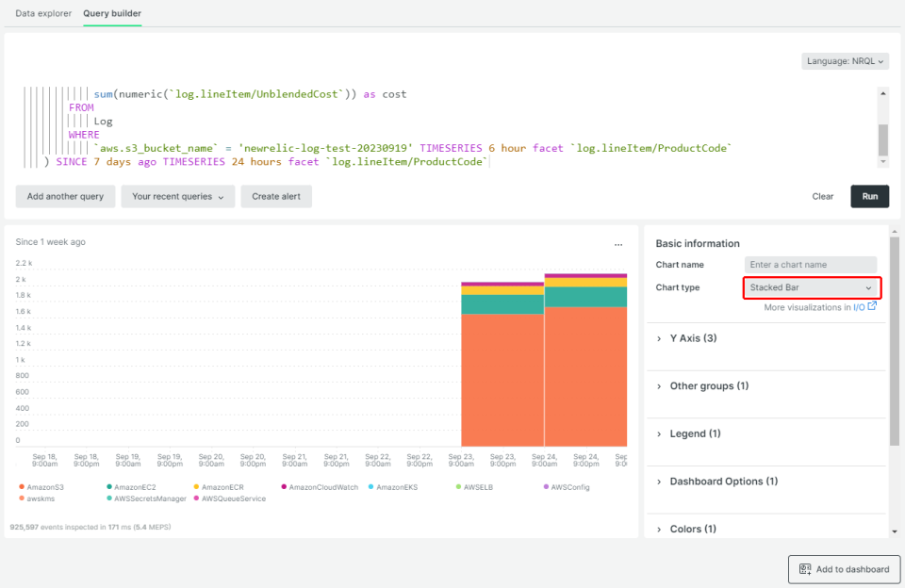Toggle the AmazonEC2 series in legend
905x588 pixels.
click(x=131, y=487)
